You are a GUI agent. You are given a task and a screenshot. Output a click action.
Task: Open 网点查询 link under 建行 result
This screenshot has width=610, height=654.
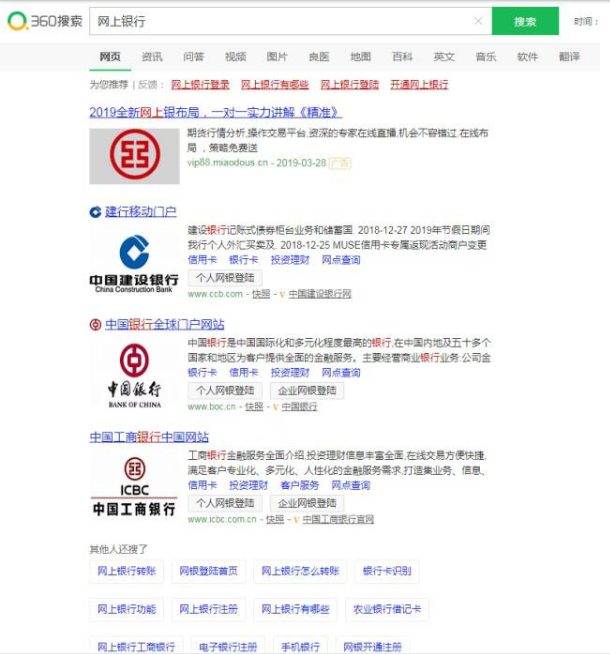click(x=341, y=260)
